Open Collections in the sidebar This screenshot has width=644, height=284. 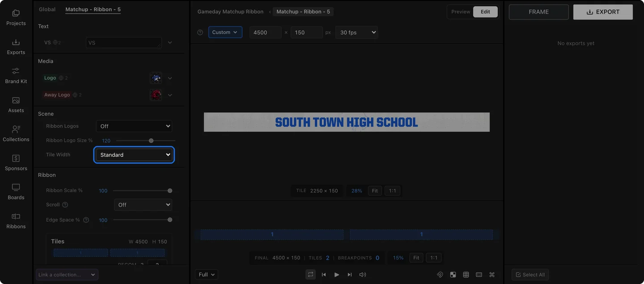click(16, 134)
